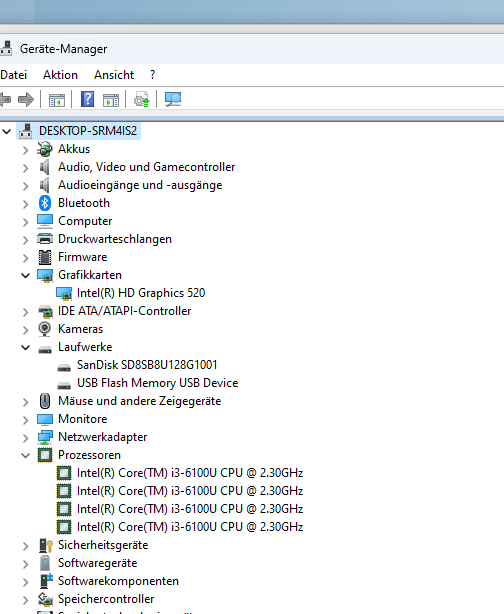Click the IDE ATA/ATAPI-Controller icon

click(x=45, y=311)
